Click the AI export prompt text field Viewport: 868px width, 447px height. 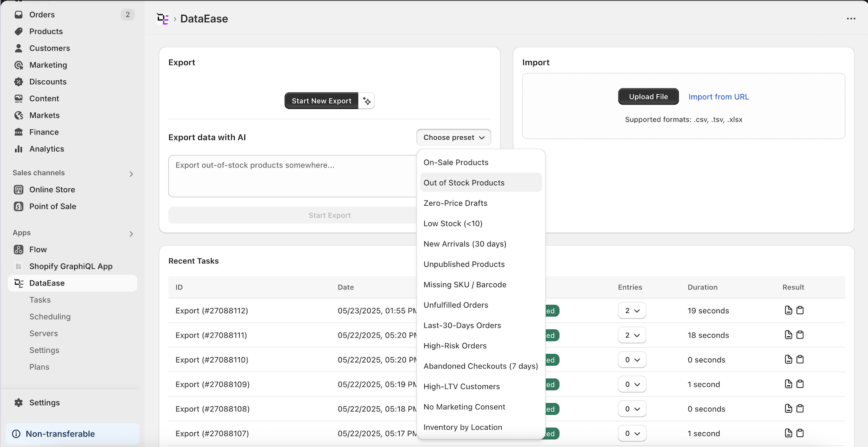coord(293,176)
